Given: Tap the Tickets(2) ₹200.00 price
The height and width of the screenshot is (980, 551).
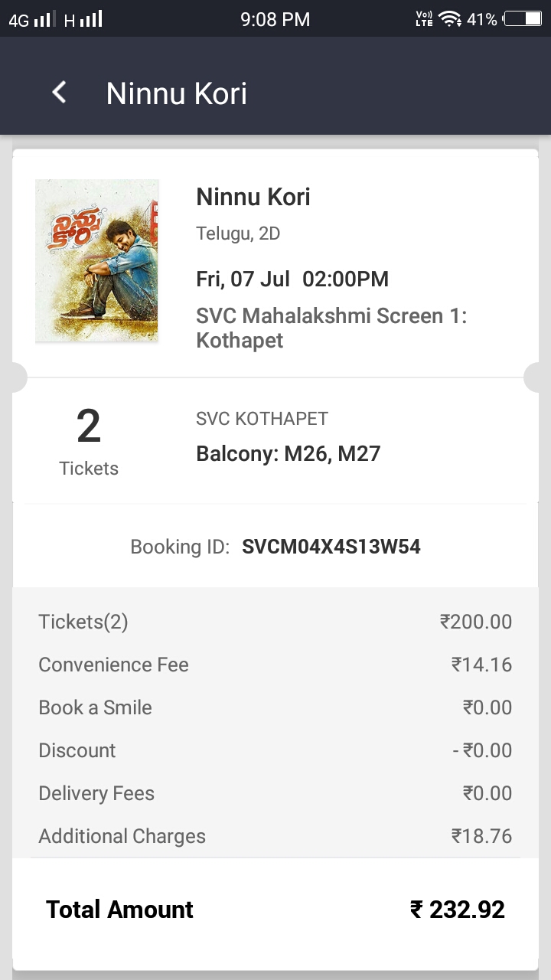Looking at the screenshot, I should pyautogui.click(x=476, y=622).
